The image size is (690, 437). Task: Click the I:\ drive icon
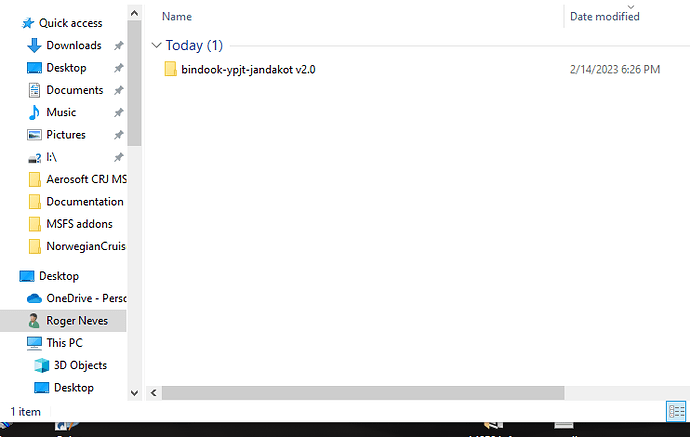point(34,158)
